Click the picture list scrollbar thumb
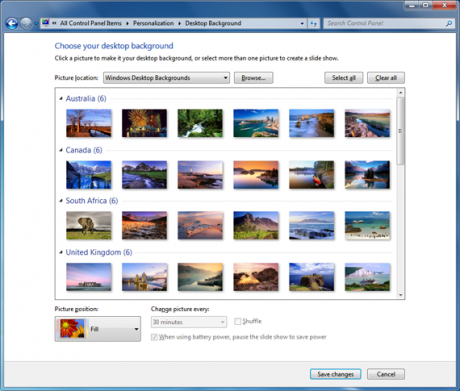 (x=400, y=131)
